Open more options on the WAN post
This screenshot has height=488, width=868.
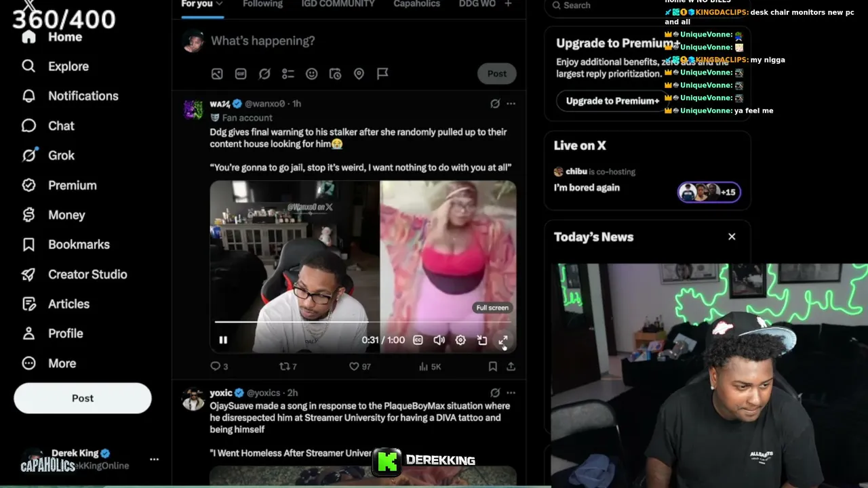(511, 104)
